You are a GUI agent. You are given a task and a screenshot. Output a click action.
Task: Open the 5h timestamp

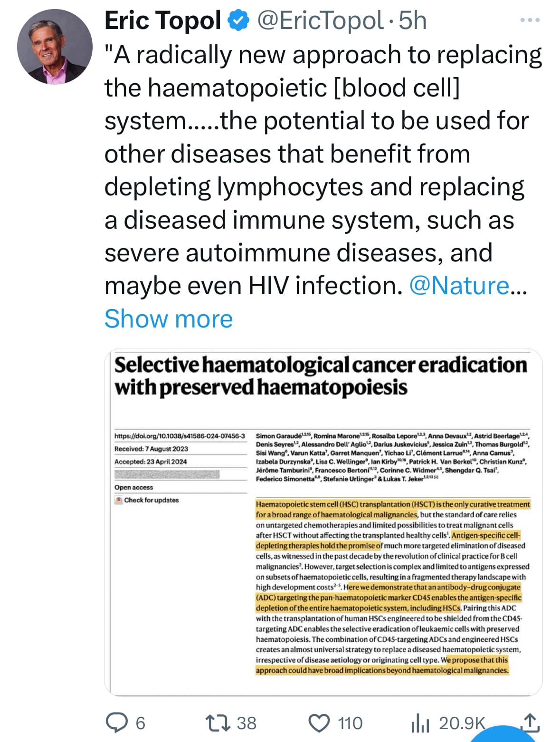pos(412,20)
